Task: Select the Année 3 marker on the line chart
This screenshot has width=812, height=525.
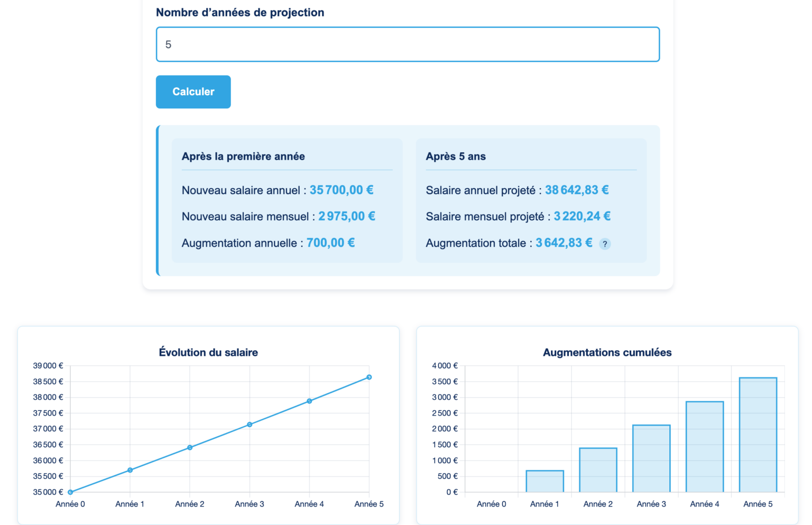Action: 250,423
